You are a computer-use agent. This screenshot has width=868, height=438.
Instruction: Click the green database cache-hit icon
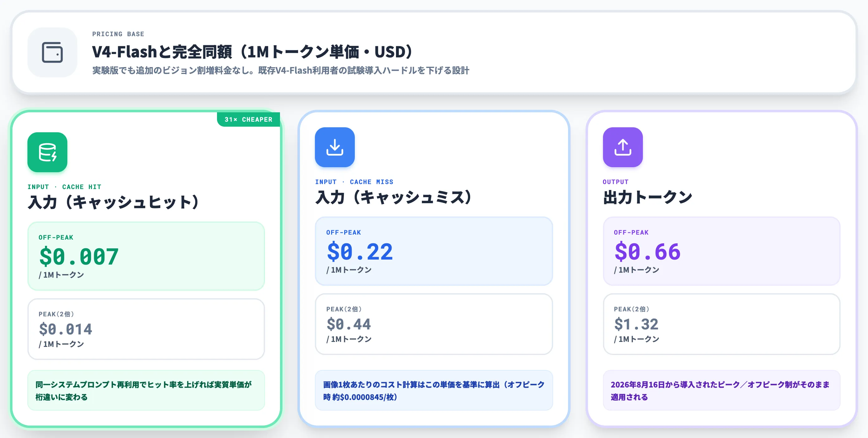click(47, 152)
